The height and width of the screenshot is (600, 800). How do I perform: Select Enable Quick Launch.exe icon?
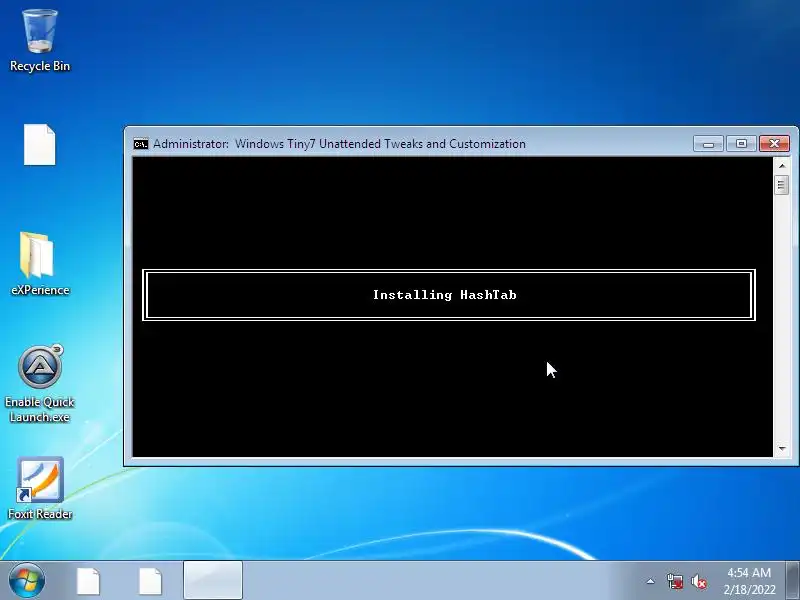point(40,384)
